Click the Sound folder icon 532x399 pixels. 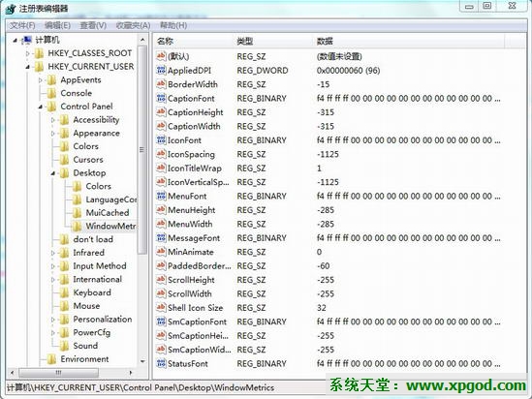pos(65,346)
